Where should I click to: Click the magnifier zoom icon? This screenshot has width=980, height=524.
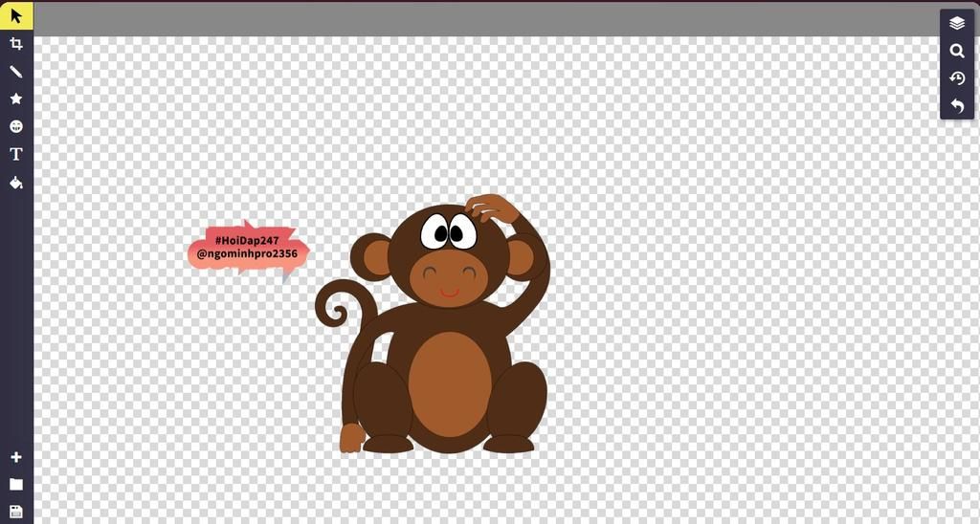[x=957, y=51]
